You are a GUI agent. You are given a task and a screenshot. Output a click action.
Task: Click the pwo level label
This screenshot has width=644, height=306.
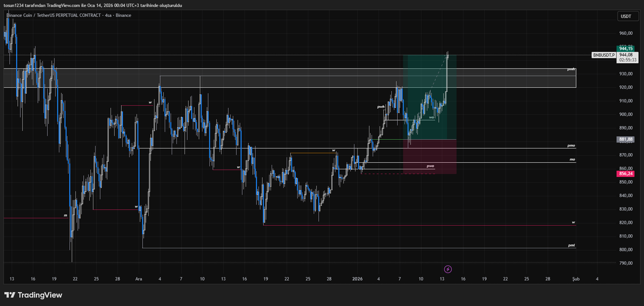point(430,166)
